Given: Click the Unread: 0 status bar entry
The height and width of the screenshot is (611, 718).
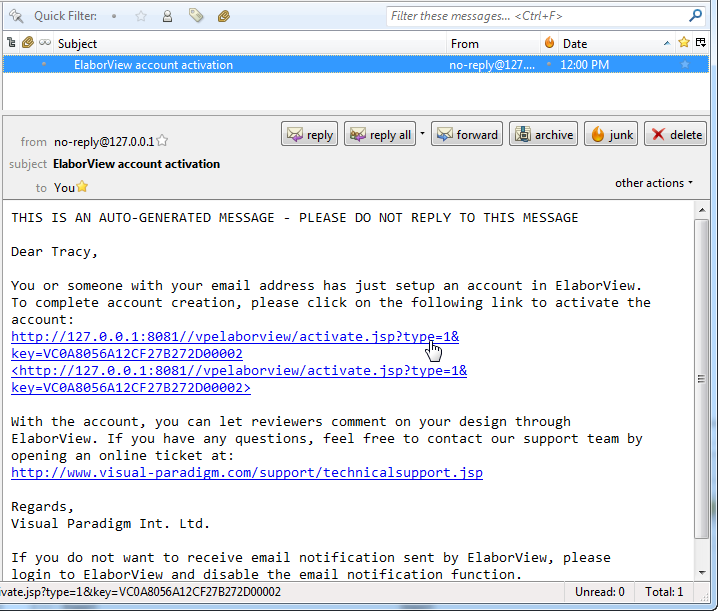Looking at the screenshot, I should click(x=599, y=592).
